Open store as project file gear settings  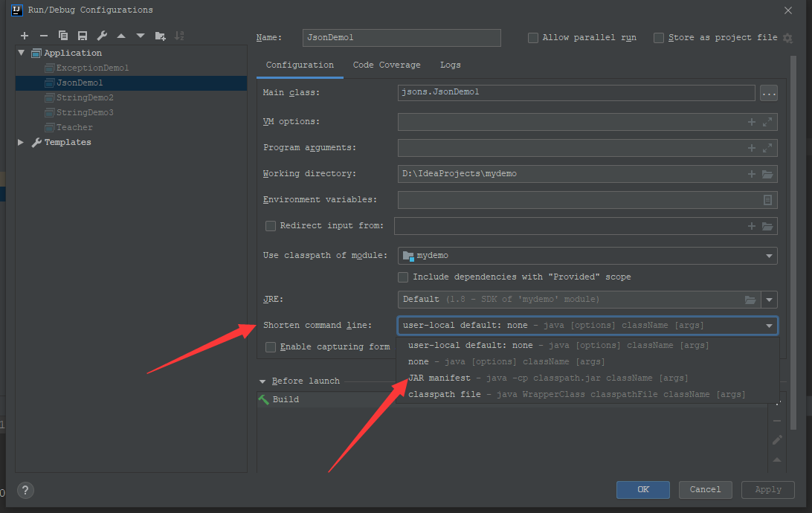787,38
